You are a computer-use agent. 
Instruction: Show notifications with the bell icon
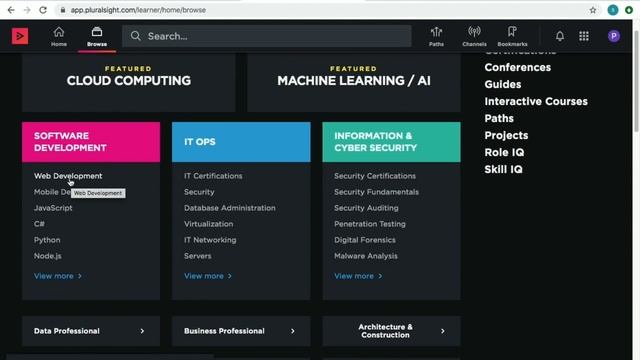click(x=560, y=36)
